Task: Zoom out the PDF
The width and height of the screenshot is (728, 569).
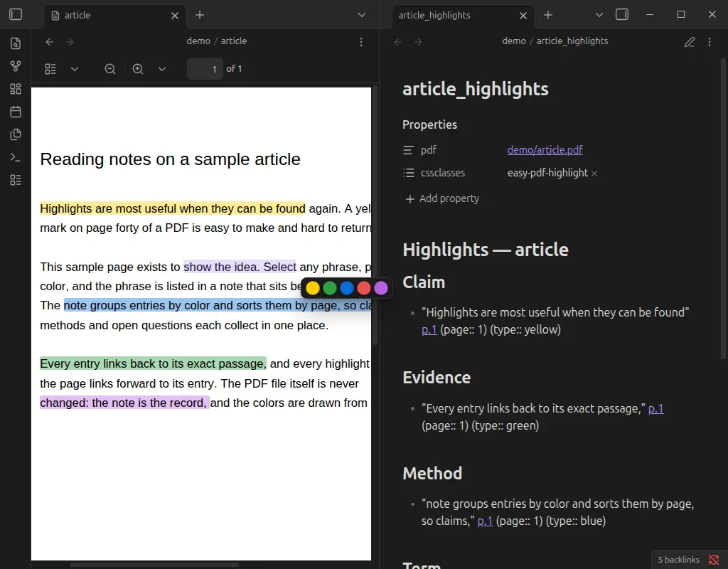Action: click(x=110, y=69)
